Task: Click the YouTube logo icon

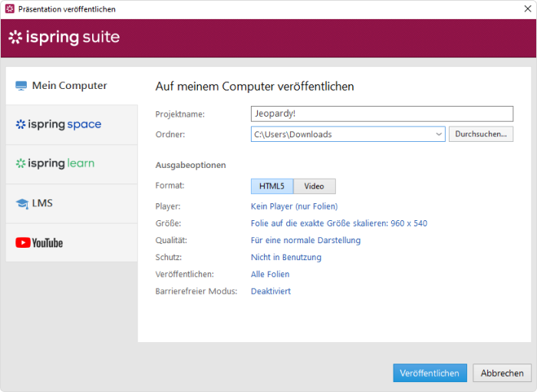Action: (39, 242)
